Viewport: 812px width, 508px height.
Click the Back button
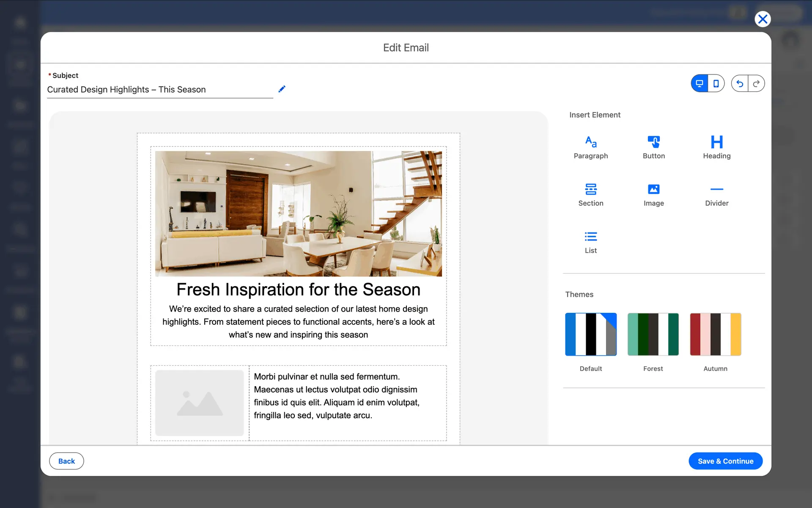point(66,461)
